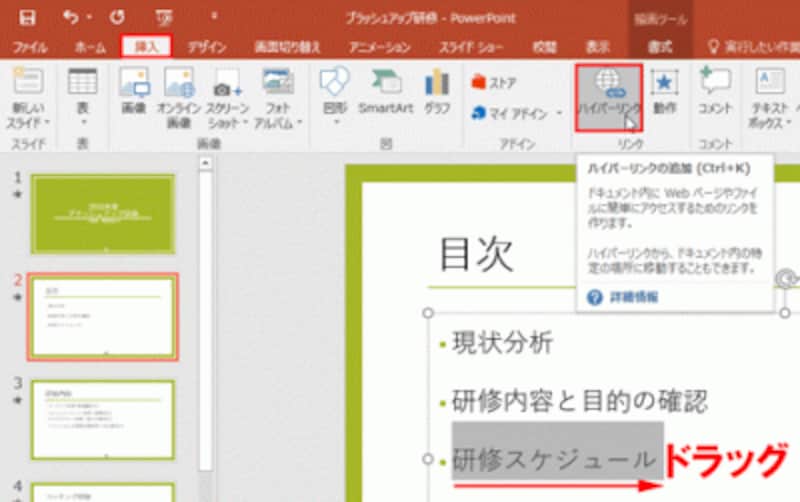Go to the スライド ショー tab
The image size is (800, 502).
471,47
